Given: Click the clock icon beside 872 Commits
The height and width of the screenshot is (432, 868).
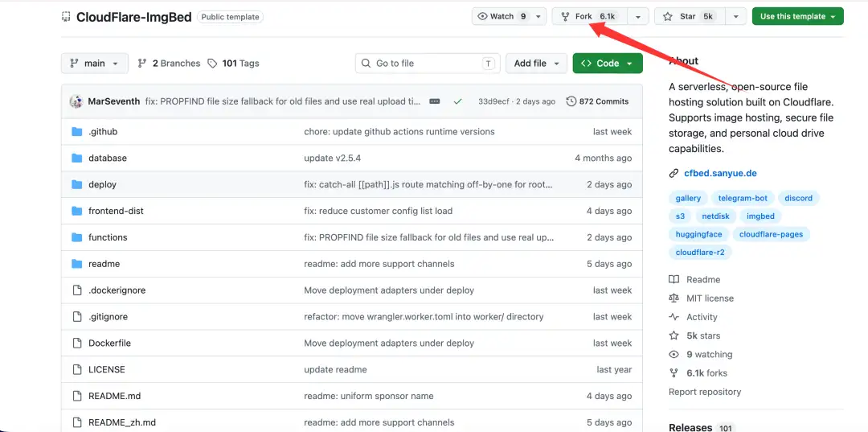Looking at the screenshot, I should tap(571, 101).
